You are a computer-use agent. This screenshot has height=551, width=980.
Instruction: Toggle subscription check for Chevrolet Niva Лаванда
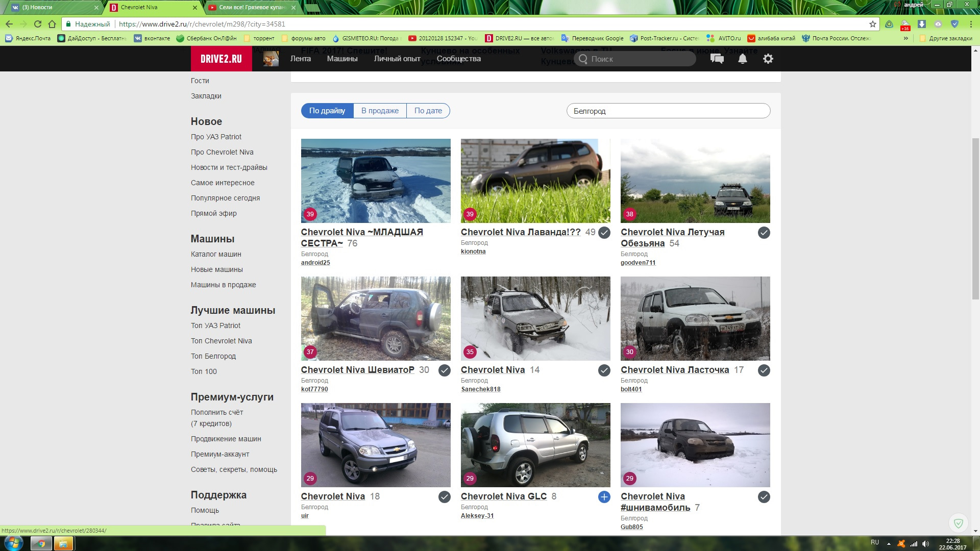604,233
